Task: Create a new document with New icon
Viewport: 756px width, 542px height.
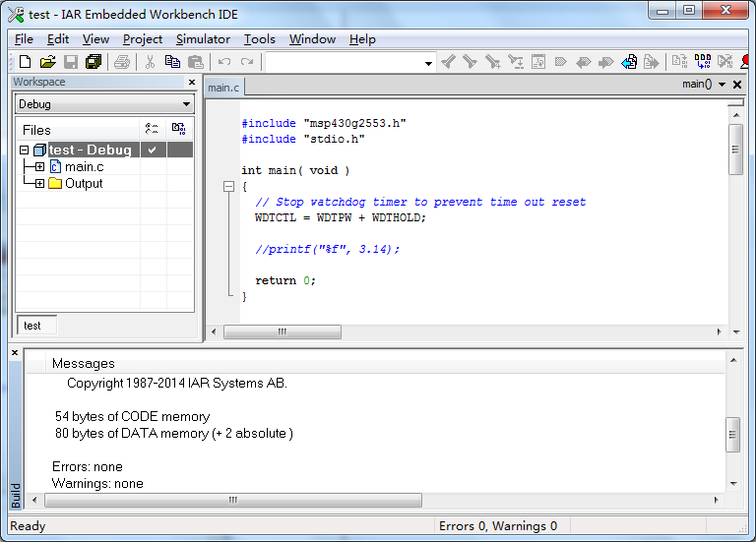Action: [x=25, y=62]
